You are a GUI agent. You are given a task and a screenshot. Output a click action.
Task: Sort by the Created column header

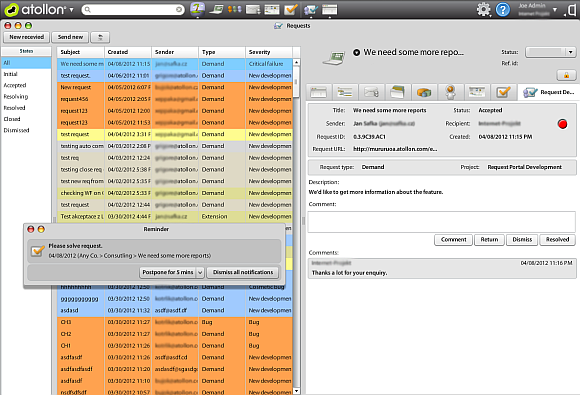point(128,52)
